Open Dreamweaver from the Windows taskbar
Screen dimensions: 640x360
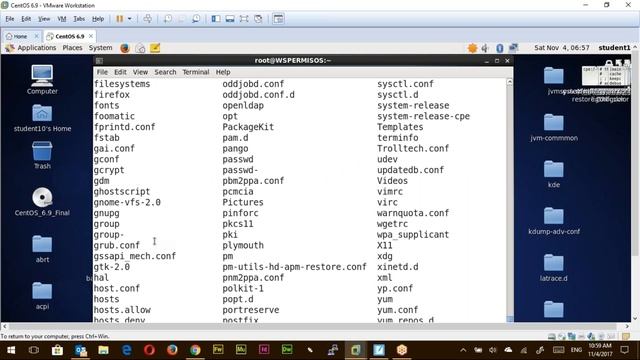[287, 350]
